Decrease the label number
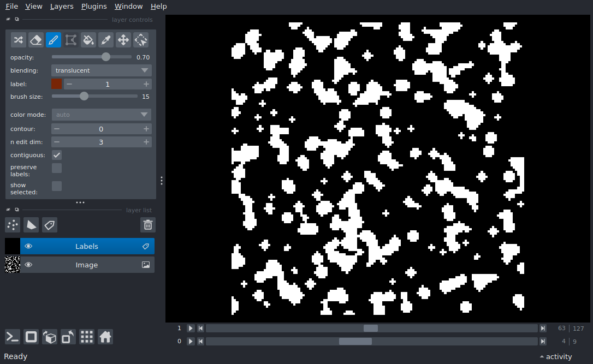The image size is (593, 364). [69, 84]
